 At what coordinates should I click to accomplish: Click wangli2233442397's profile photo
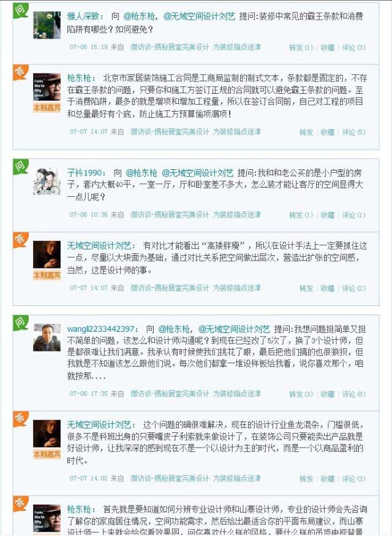[47, 338]
